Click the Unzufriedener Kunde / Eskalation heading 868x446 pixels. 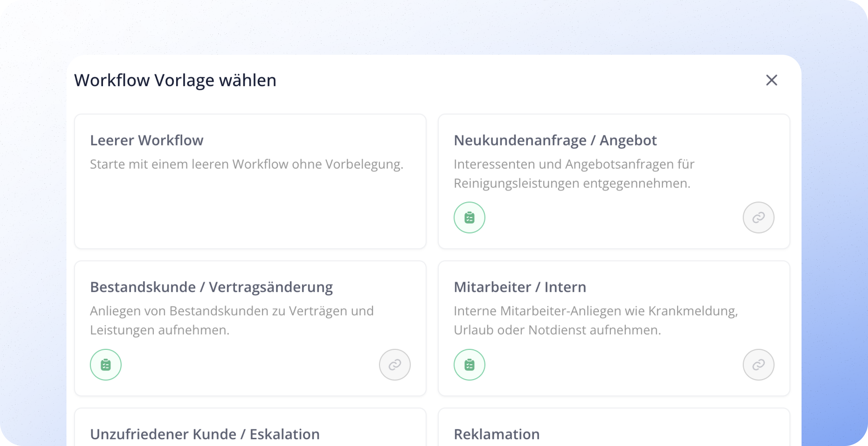(x=205, y=434)
